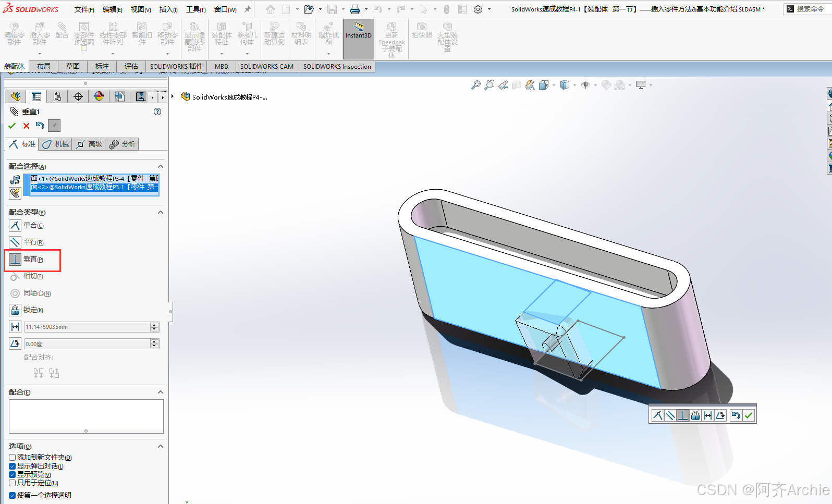The image size is (832, 504).
Task: Switch to SOLIDWORKS CAM tab
Action: point(267,66)
